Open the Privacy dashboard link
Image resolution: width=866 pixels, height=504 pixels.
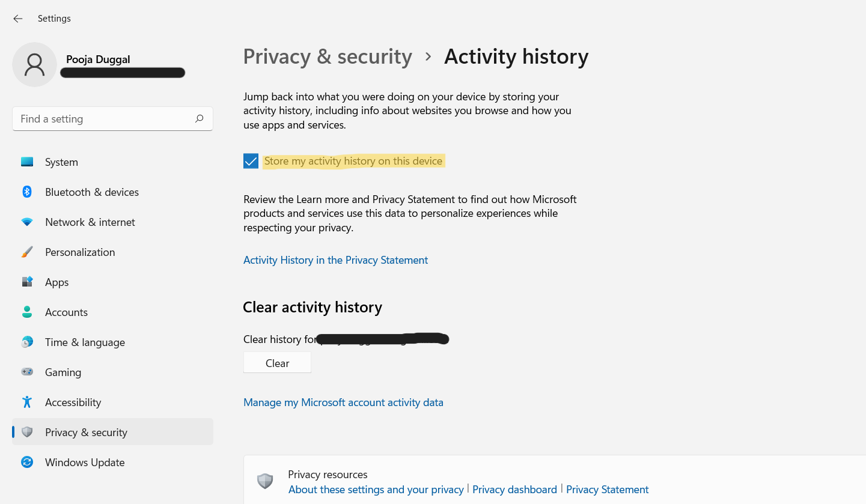(514, 490)
